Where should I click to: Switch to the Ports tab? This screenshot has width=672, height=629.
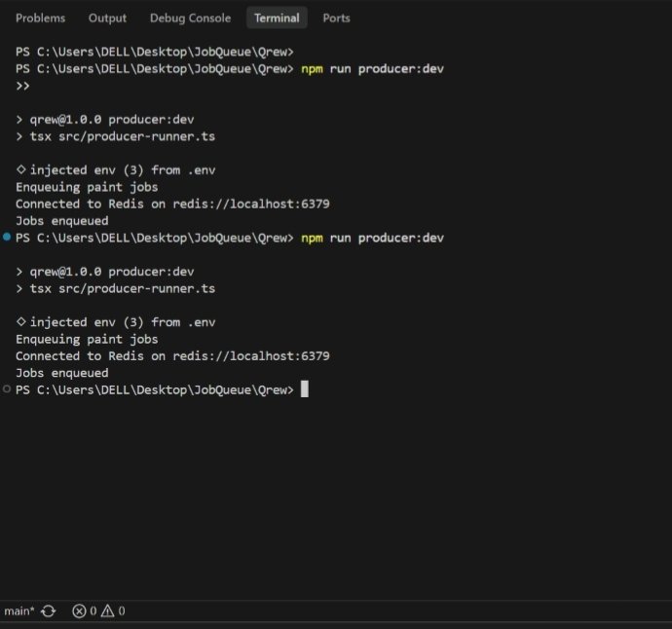click(336, 18)
